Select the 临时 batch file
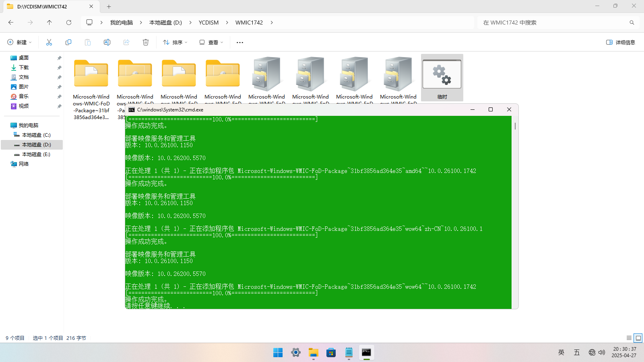 point(442,78)
